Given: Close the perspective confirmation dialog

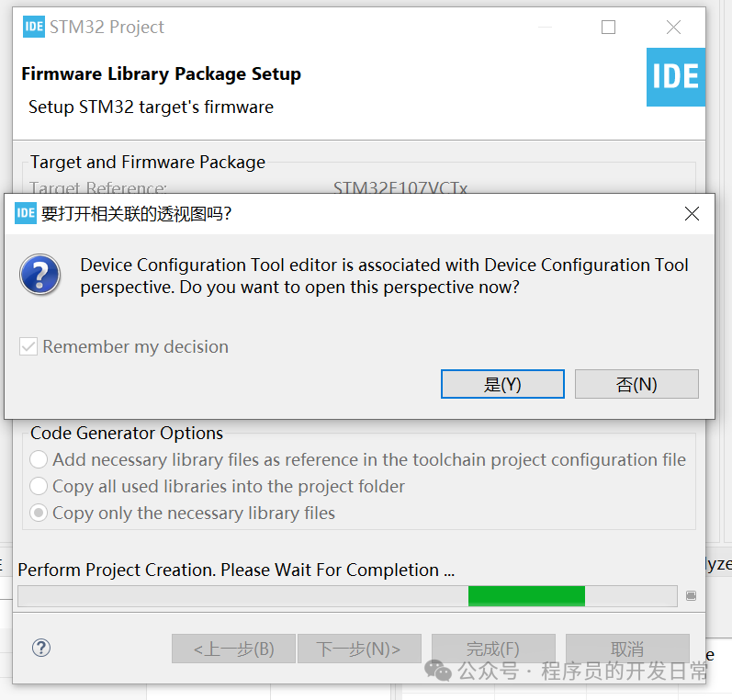Looking at the screenshot, I should click(692, 214).
